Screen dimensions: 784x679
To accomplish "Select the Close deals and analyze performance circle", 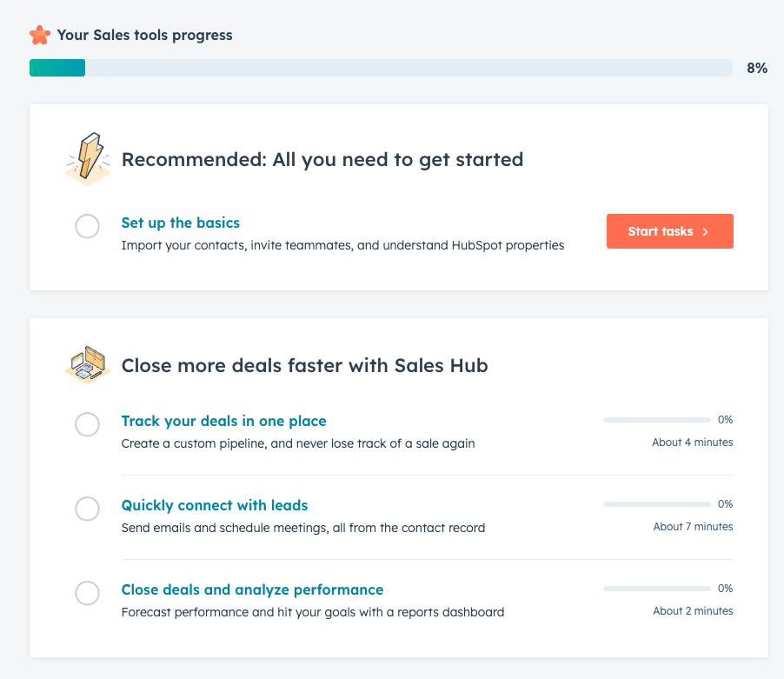I will (88, 593).
